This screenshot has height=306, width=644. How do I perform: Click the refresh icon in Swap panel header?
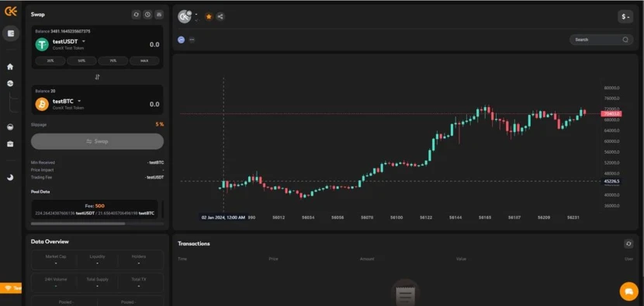coord(136,15)
